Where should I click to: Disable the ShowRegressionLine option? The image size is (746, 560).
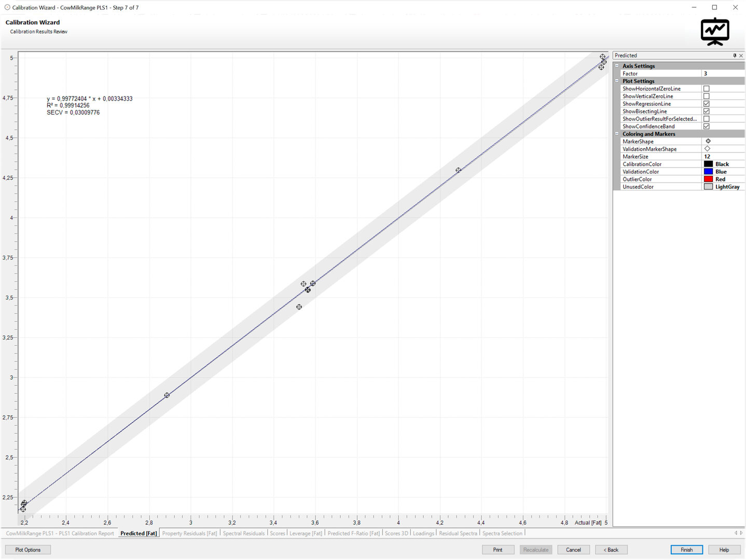(707, 103)
